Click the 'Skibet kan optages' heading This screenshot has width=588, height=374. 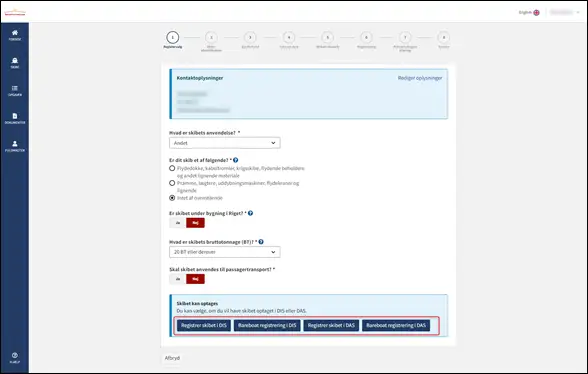(197, 303)
